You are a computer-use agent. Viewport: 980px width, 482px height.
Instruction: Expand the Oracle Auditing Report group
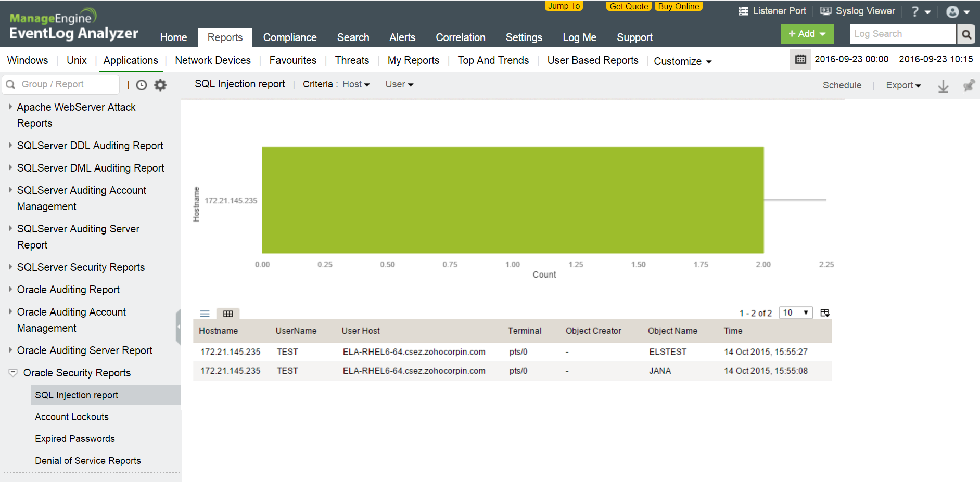[68, 290]
